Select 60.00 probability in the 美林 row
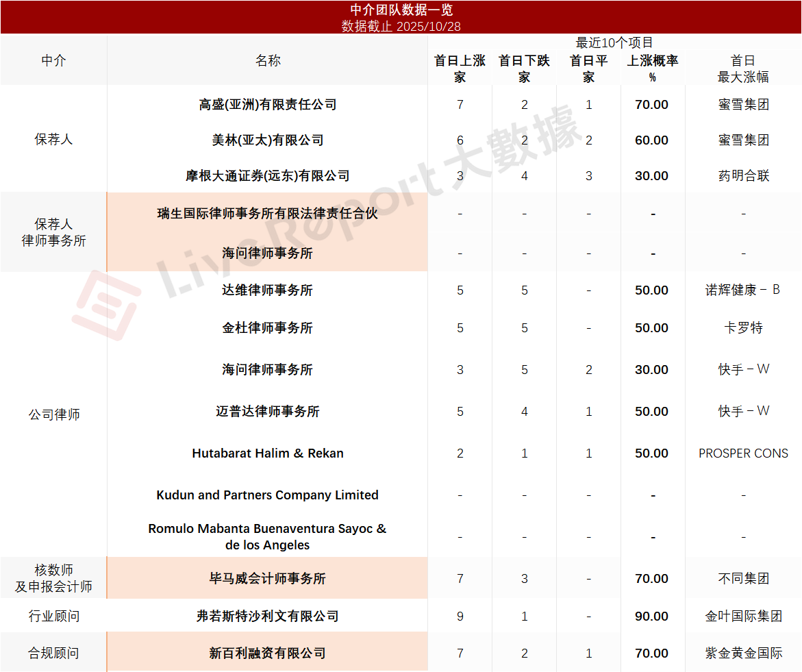Image resolution: width=802 pixels, height=672 pixels. pos(651,140)
